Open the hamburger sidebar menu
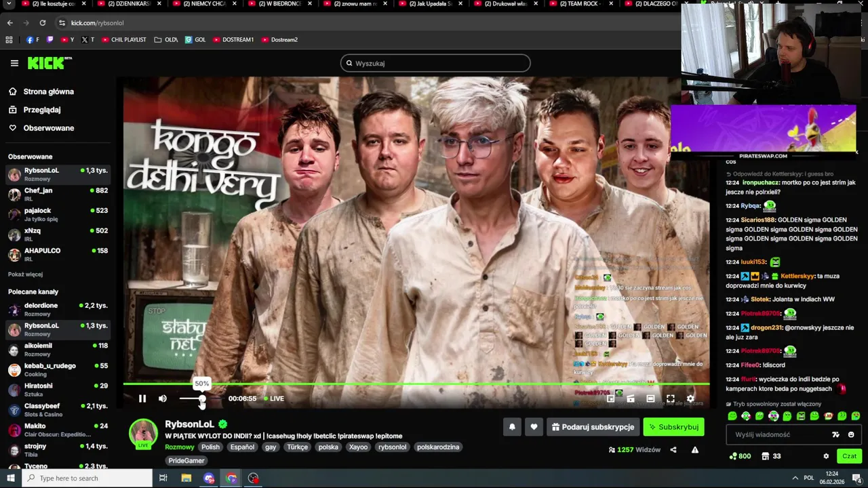 (x=14, y=63)
